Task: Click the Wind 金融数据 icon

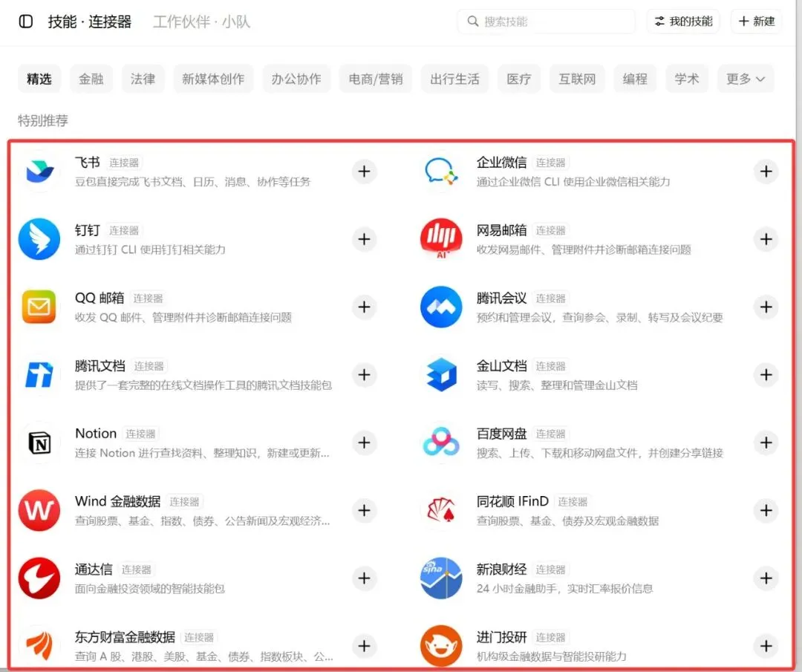Action: pyautogui.click(x=39, y=510)
